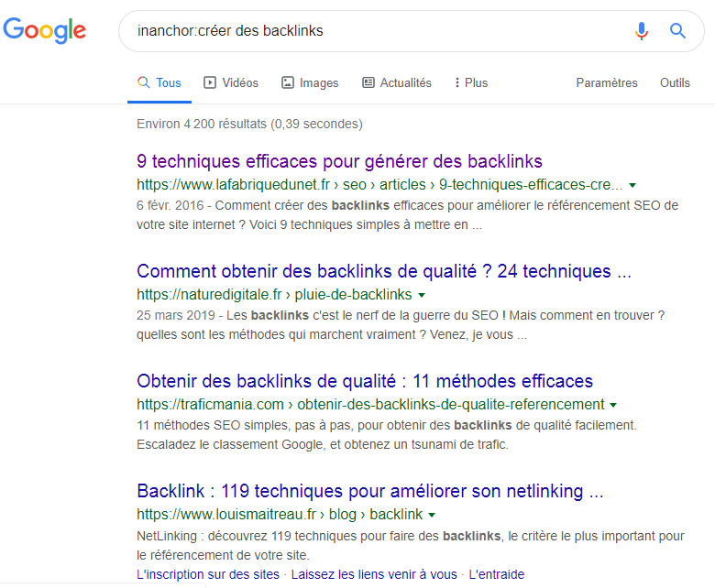
Task: Click snippet starting '11 méthodes SEO simples'
Action: tap(387, 434)
